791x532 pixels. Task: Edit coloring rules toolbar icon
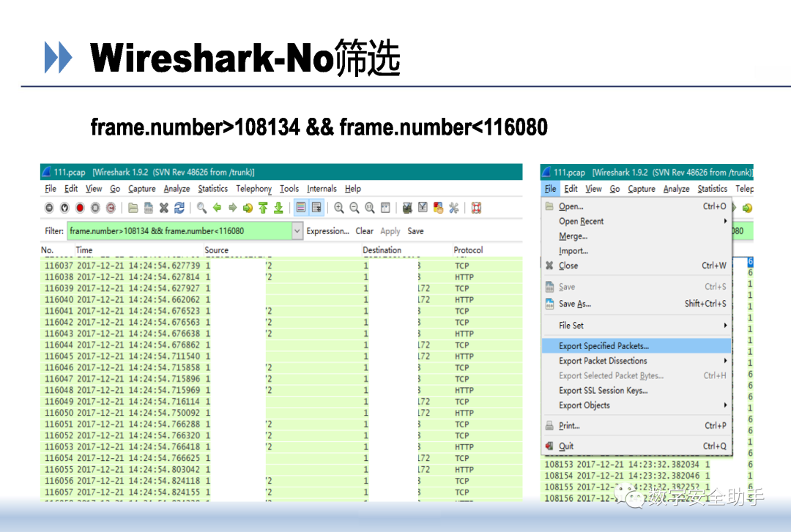pyautogui.click(x=439, y=208)
